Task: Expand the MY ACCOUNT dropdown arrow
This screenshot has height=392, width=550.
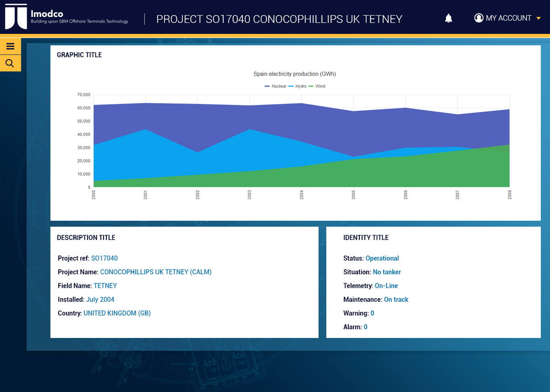Action: 539,19
